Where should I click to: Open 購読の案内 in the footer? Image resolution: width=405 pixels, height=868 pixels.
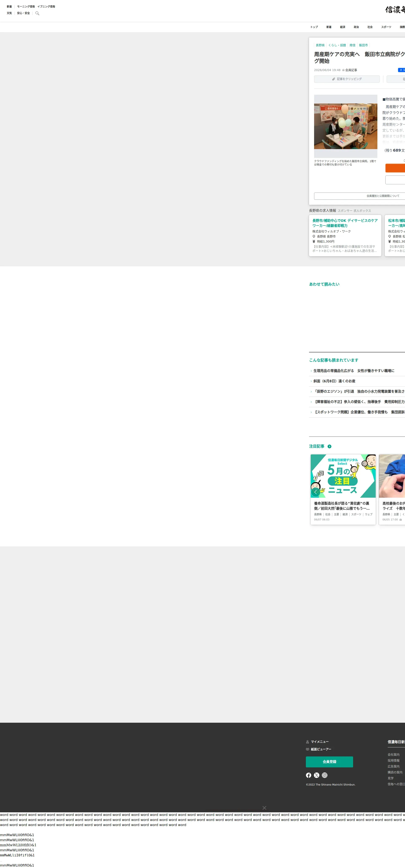[395, 773]
